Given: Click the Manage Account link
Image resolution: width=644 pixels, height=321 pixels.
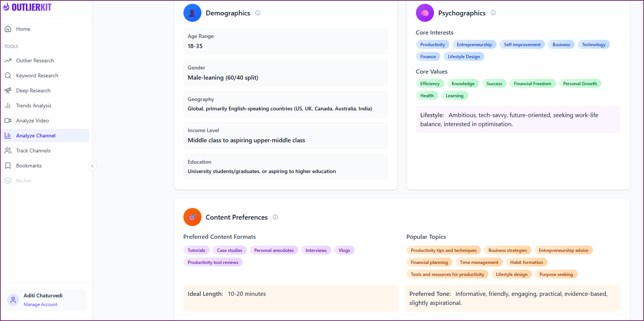Looking at the screenshot, I should click(41, 304).
